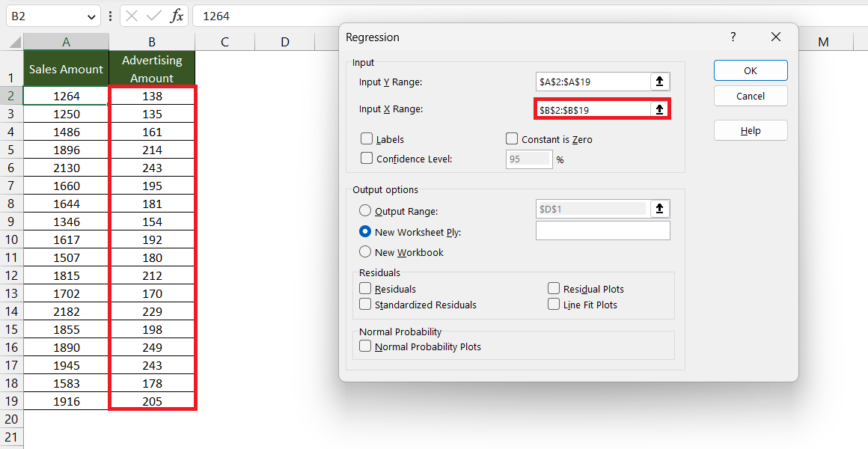The height and width of the screenshot is (449, 868).
Task: Close the Regression dialog with X
Action: [775, 37]
